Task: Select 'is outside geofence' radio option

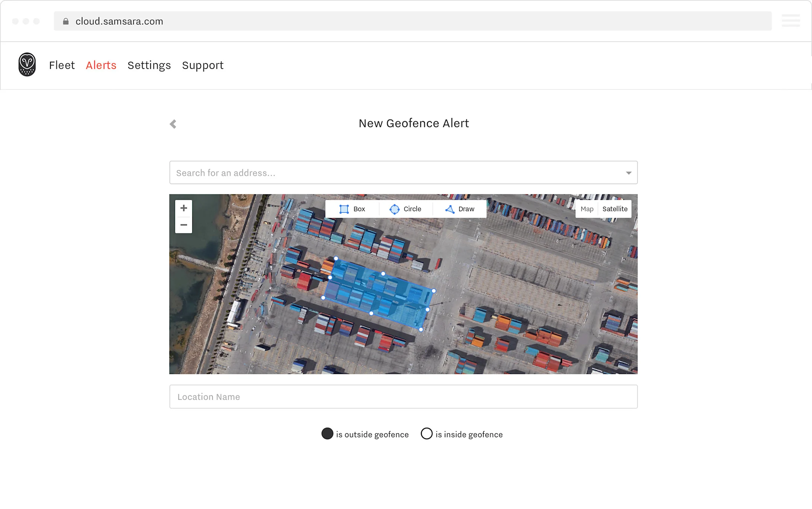Action: [x=327, y=433]
